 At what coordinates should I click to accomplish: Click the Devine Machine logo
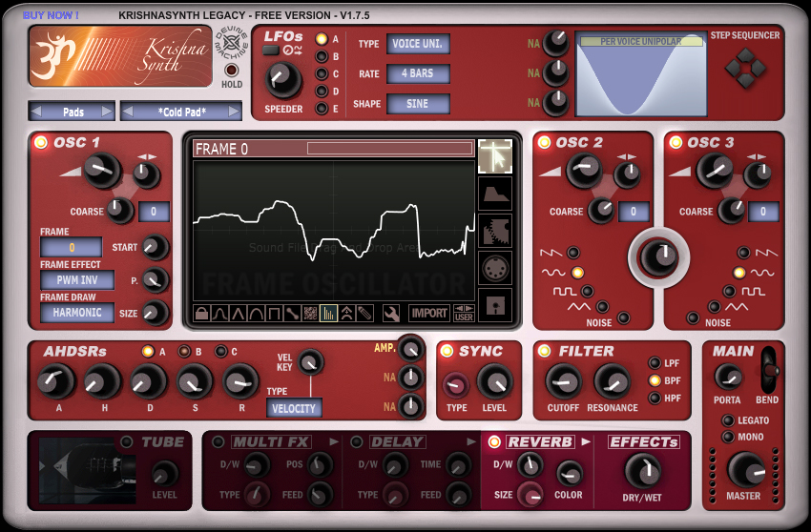pos(231,44)
